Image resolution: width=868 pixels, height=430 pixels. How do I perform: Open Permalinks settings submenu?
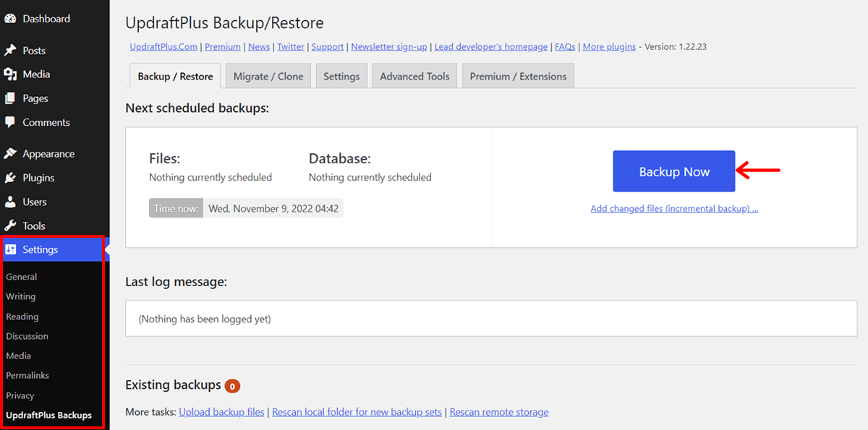click(x=27, y=375)
